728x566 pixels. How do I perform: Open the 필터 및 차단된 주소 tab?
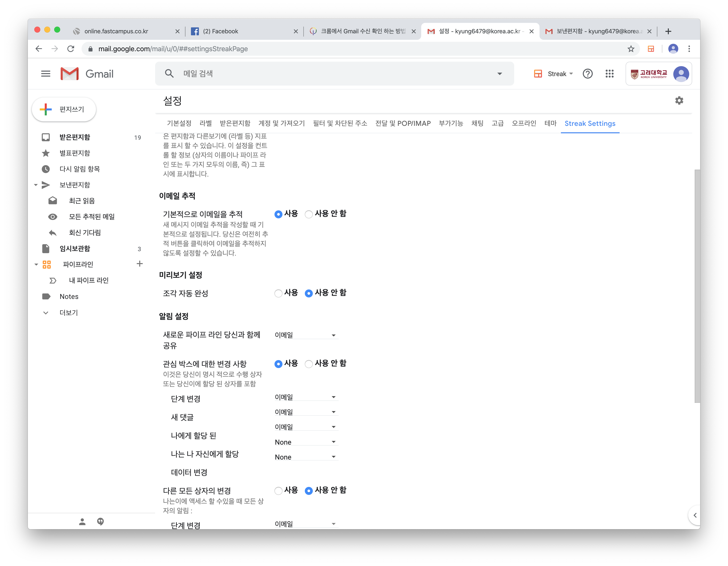(x=340, y=123)
